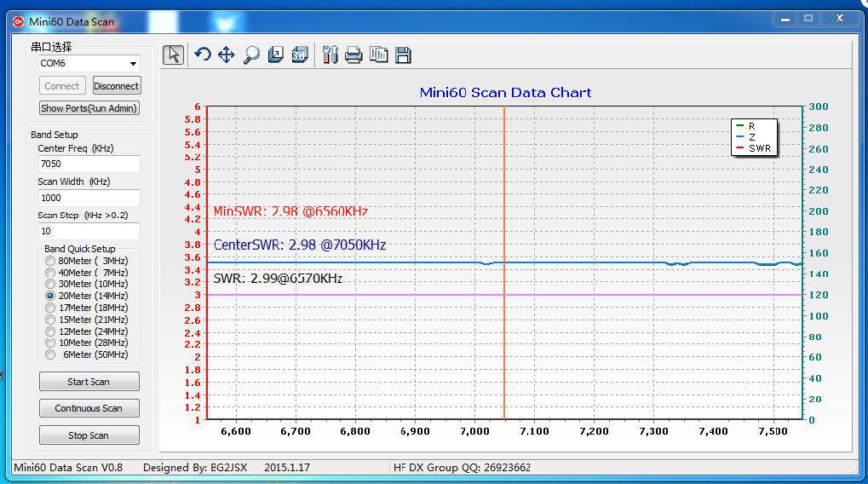Toggle the 3D chart view icon
This screenshot has height=484, width=868.
[300, 55]
